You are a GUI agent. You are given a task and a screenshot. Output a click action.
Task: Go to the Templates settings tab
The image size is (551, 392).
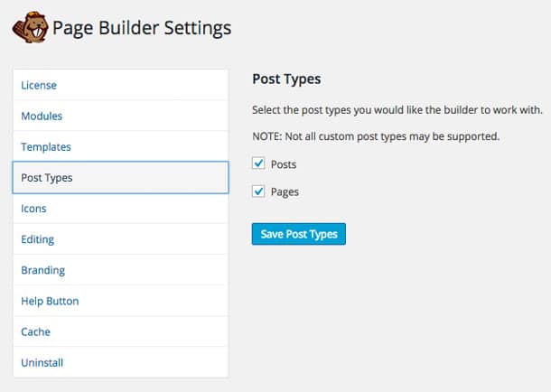coord(120,146)
